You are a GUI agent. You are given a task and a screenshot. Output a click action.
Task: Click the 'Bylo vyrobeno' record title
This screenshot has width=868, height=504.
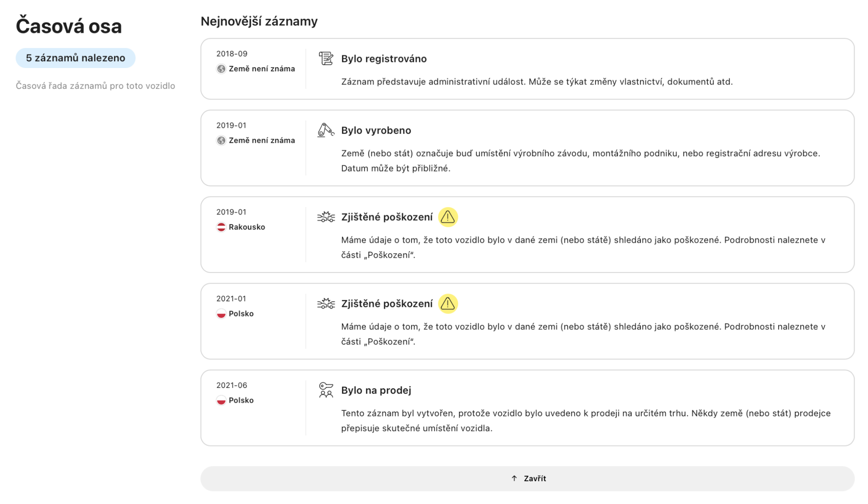[x=376, y=130]
